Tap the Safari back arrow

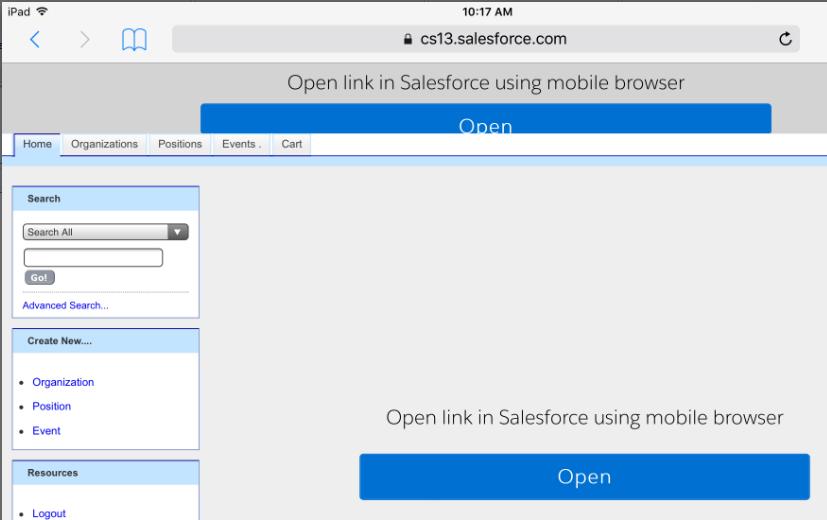point(35,40)
